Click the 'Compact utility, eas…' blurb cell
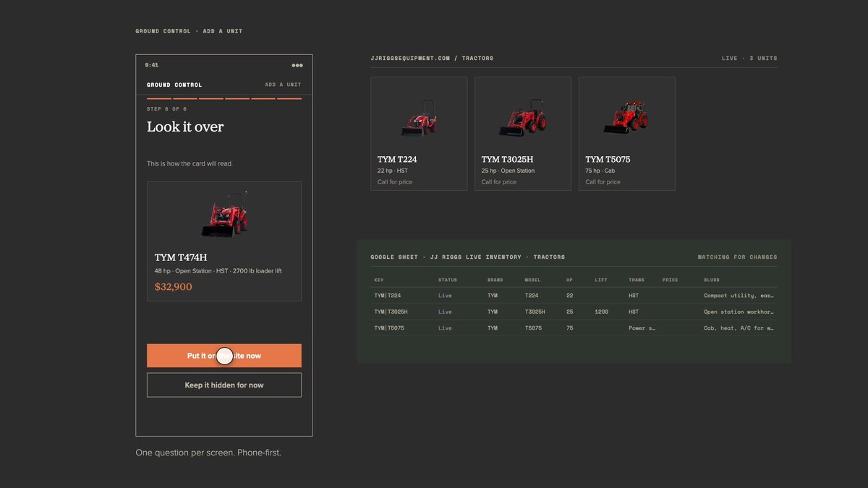This screenshot has width=868, height=488. [x=739, y=296]
